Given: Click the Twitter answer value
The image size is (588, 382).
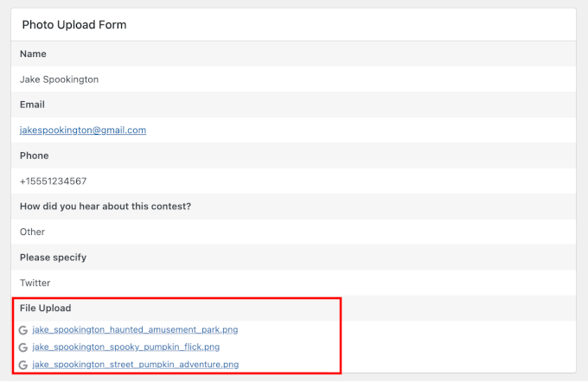Looking at the screenshot, I should coord(35,283).
